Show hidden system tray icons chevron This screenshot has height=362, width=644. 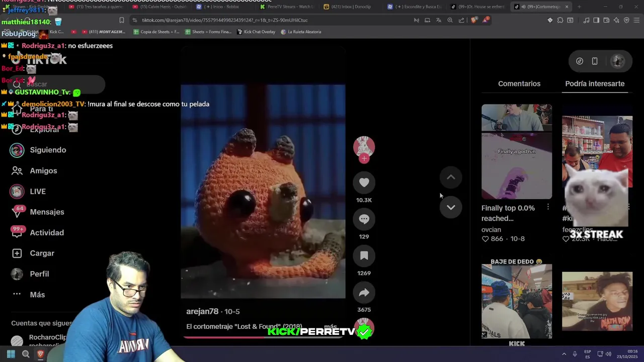(x=564, y=354)
